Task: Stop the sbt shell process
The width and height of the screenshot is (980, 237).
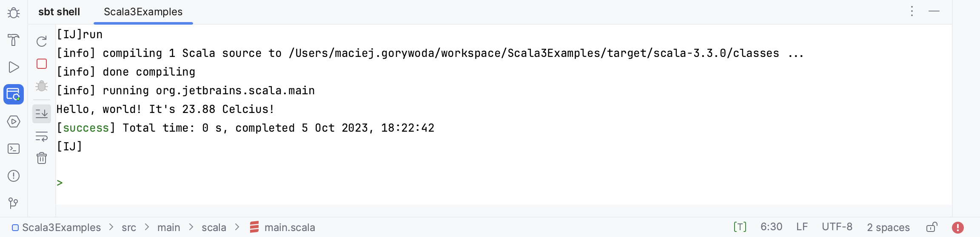Action: point(42,64)
